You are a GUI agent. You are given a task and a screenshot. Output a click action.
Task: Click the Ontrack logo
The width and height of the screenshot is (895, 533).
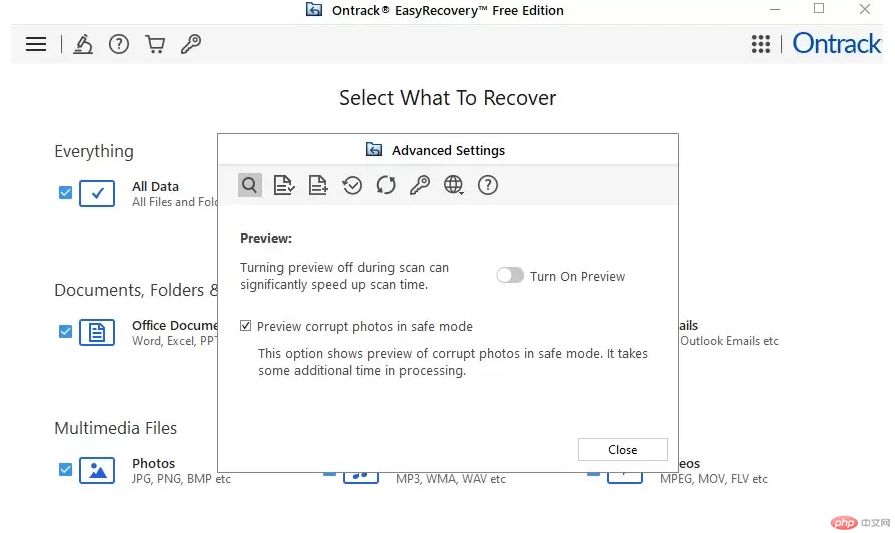837,44
